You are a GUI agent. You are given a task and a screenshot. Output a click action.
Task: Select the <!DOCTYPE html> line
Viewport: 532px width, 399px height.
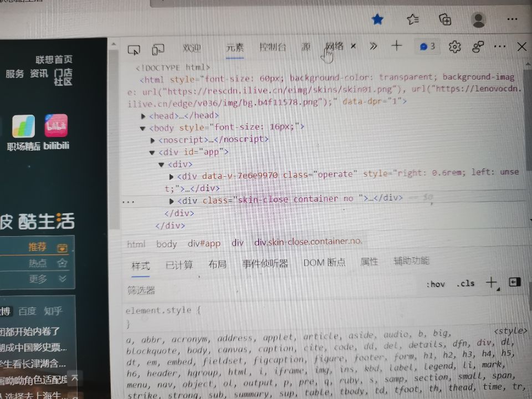(173, 68)
